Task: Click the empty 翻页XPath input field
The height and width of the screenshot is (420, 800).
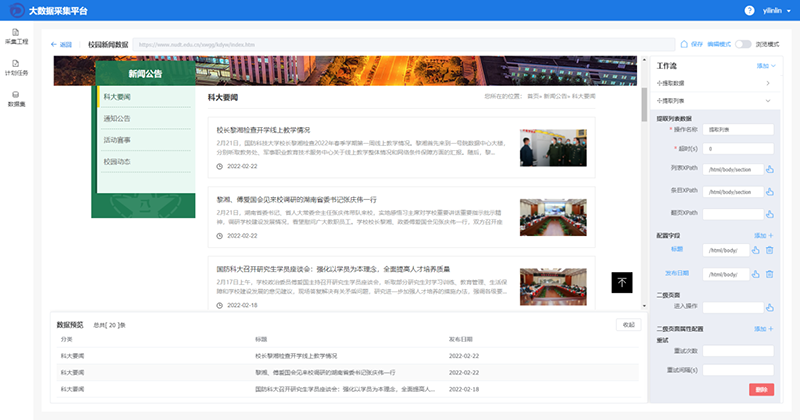Action: (x=733, y=214)
